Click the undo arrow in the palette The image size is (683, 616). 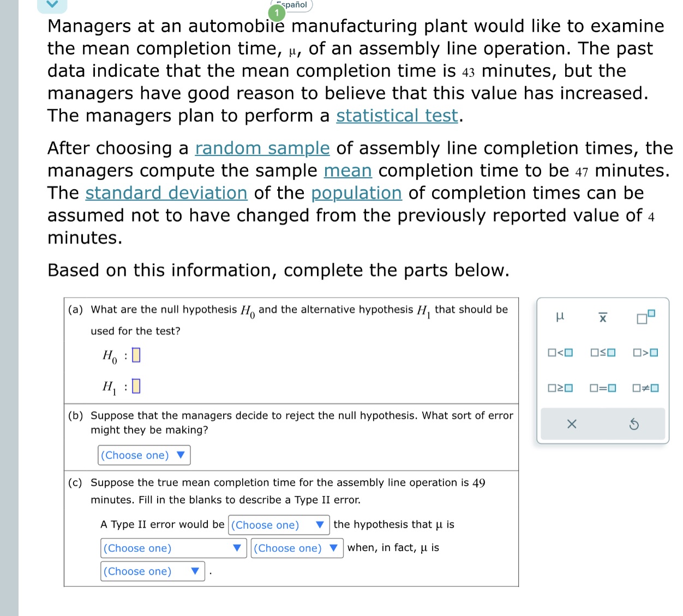click(x=634, y=424)
